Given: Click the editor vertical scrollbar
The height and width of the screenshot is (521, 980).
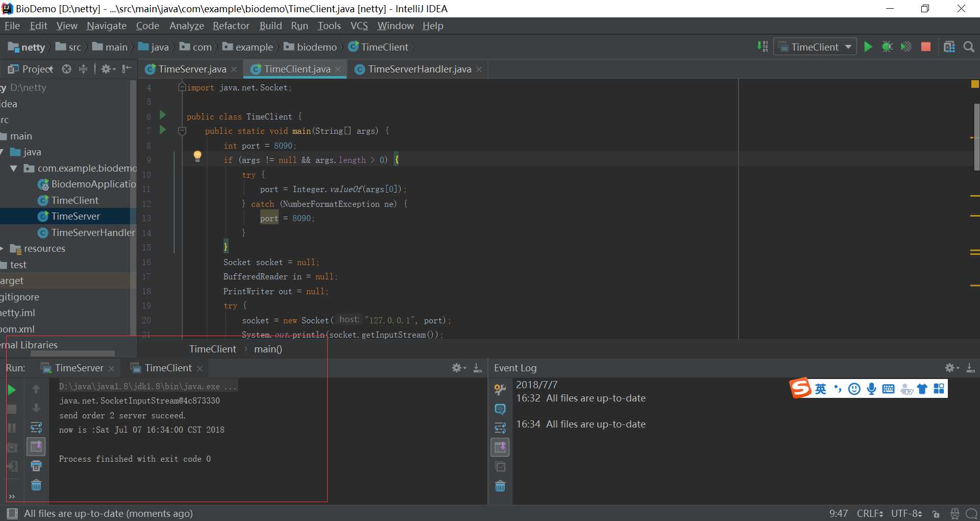Looking at the screenshot, I should click(x=976, y=137).
